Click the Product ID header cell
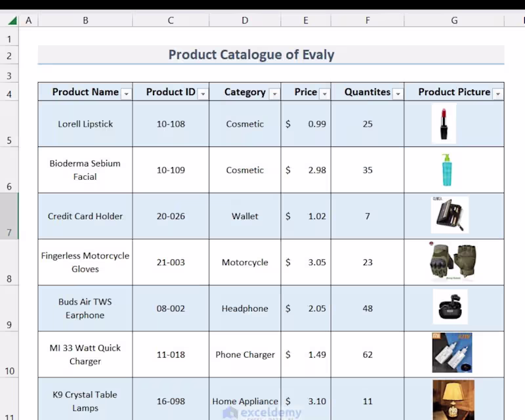This screenshot has height=420, width=525. coord(171,91)
